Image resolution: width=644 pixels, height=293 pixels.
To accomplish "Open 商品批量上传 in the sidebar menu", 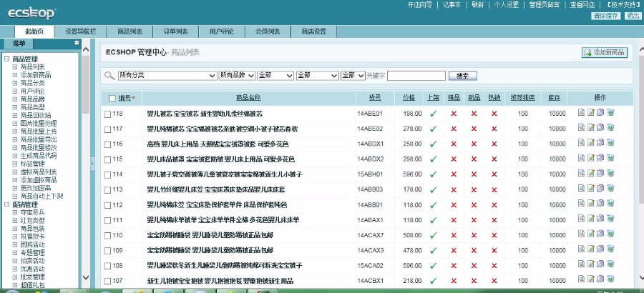I will click(x=39, y=131).
